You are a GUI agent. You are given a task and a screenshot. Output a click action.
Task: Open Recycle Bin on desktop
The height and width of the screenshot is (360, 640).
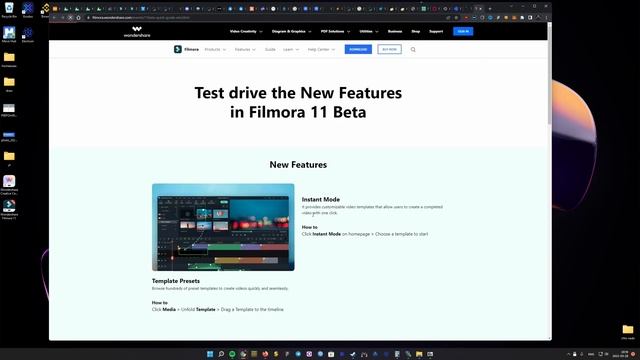pos(9,10)
